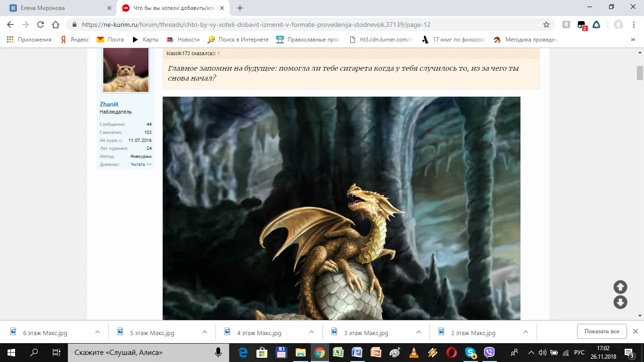Viewport: 644px width, 362px height.
Task: Expand options for 3 этаж Макс.jpg download
Action: coord(419,332)
